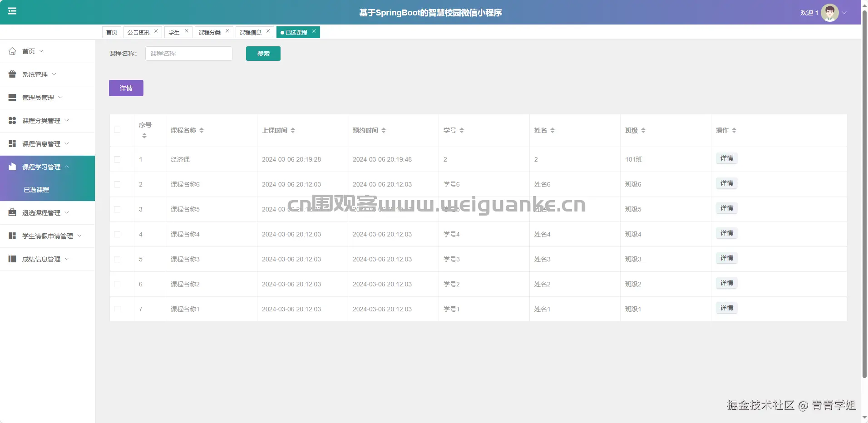Click the 退选课程管理 sidebar icon
The height and width of the screenshot is (423, 868).
pos(12,213)
